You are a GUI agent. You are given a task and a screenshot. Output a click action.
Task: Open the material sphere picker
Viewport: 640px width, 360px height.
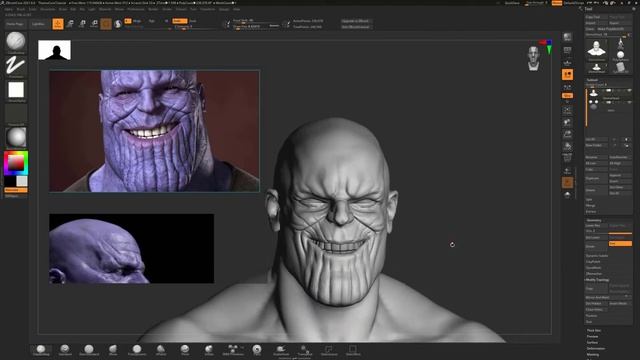click(x=16, y=138)
